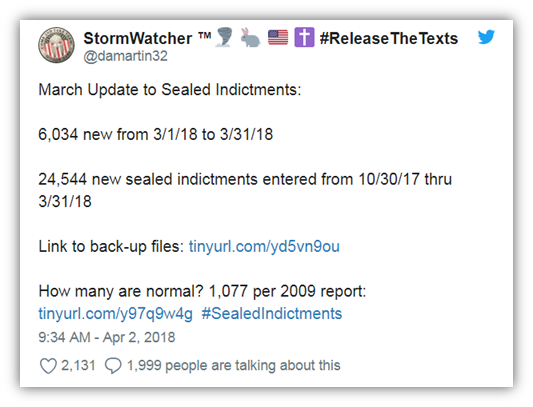Follow the tinyurl.com/y97q9w4g report link
The width and height of the screenshot is (533, 407).
[x=116, y=313]
